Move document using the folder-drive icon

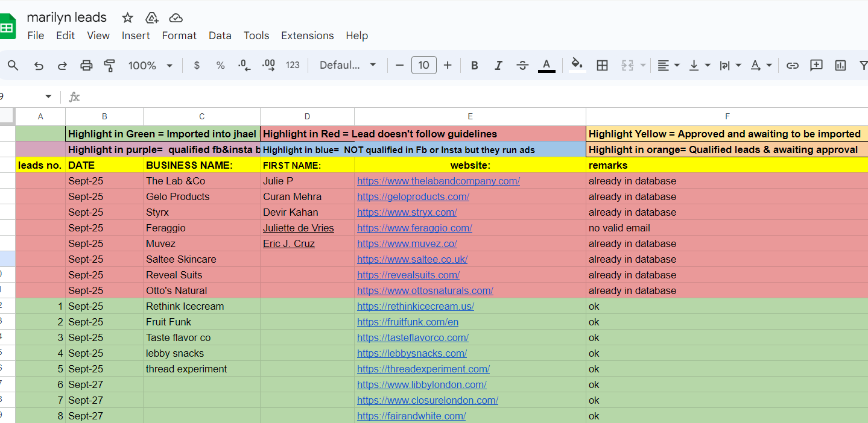click(x=152, y=17)
